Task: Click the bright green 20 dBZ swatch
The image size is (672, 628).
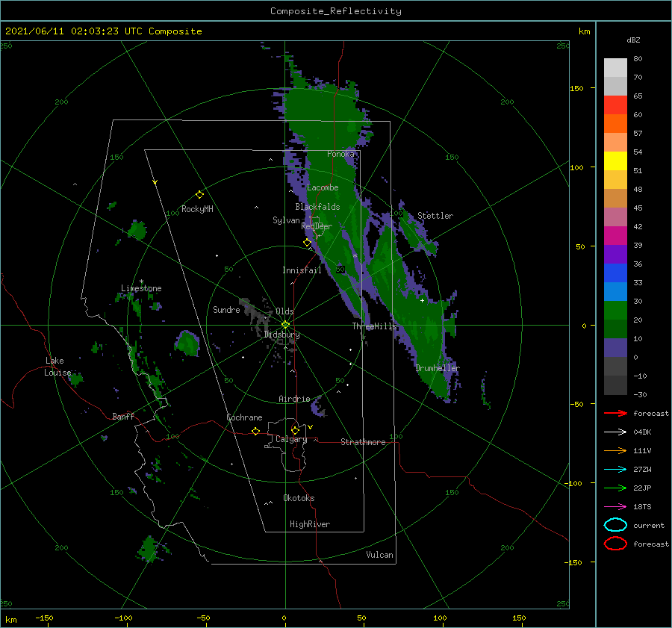Action: (x=615, y=311)
